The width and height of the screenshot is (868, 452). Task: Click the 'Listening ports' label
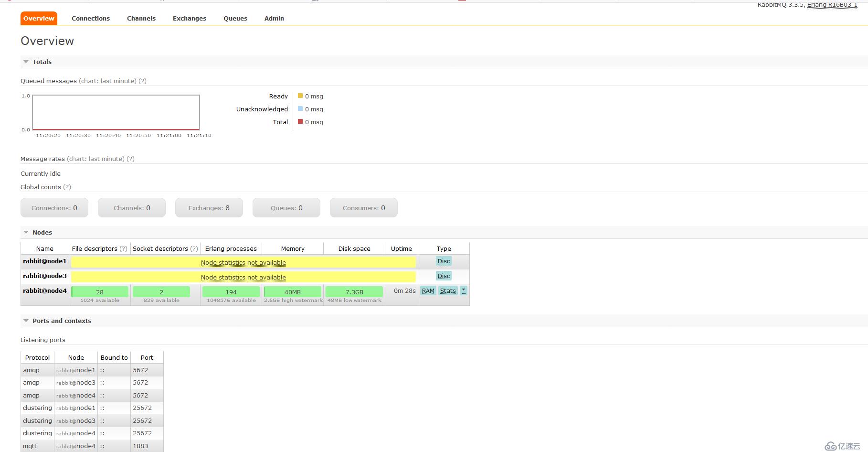pyautogui.click(x=43, y=340)
